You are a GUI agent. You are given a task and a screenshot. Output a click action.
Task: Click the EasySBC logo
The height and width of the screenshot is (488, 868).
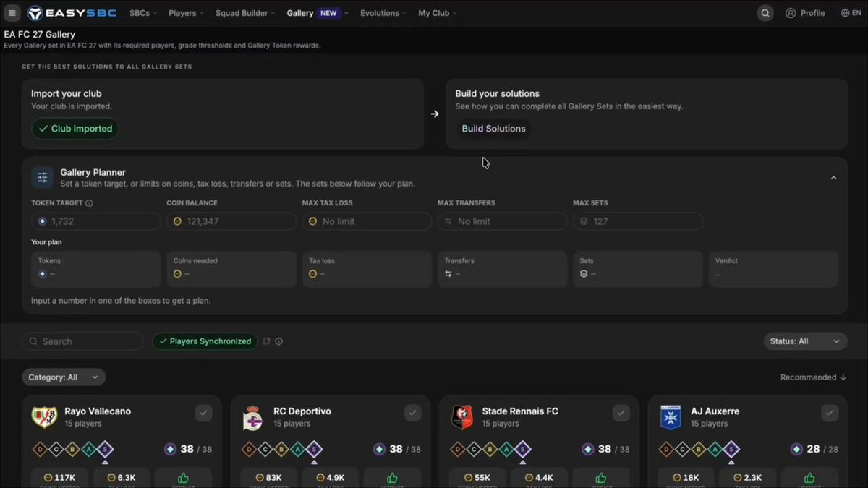click(72, 13)
